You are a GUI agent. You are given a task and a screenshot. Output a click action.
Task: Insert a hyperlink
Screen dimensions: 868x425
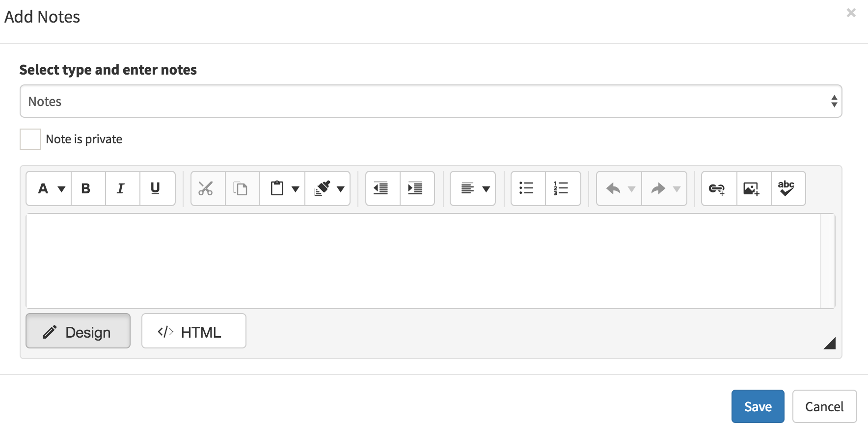tap(718, 188)
